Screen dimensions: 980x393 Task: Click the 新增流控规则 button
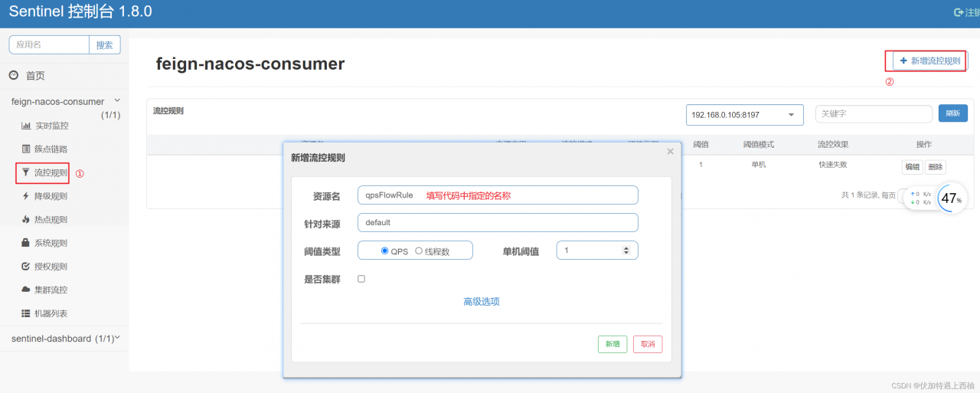click(929, 61)
